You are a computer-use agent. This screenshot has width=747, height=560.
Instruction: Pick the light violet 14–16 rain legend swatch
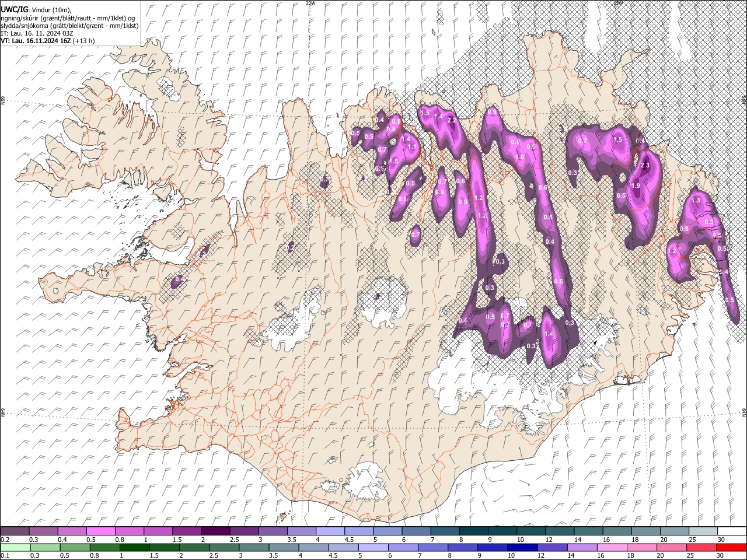click(x=582, y=547)
